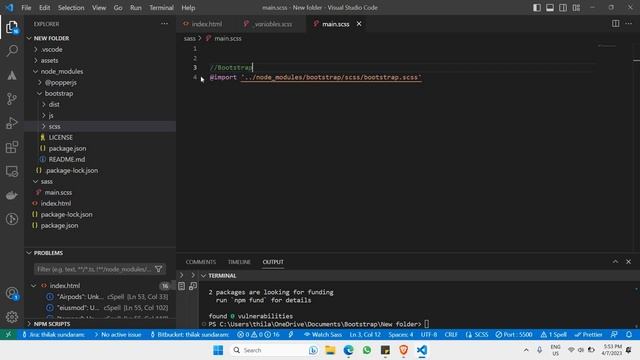The image size is (640, 360).
Task: Open the Search view icon
Action: [x=12, y=51]
